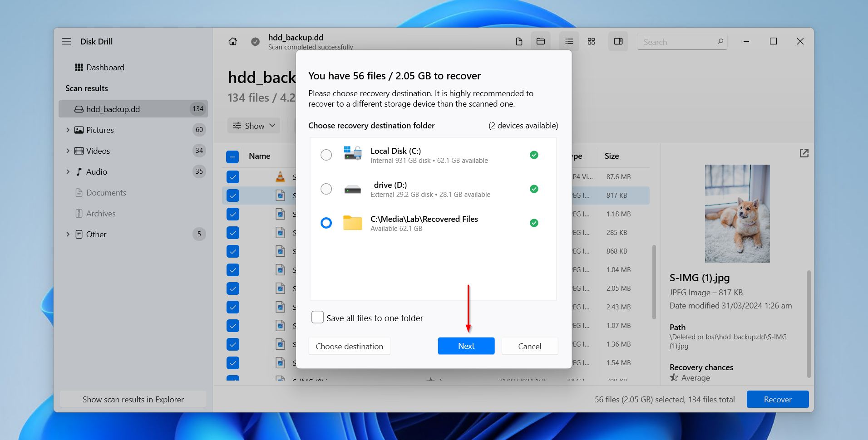The width and height of the screenshot is (868, 440).
Task: Expand the Pictures category
Action: 69,130
